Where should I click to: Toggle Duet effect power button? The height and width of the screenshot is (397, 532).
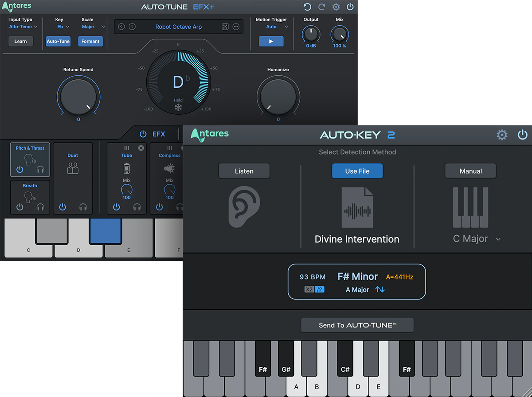[62, 207]
